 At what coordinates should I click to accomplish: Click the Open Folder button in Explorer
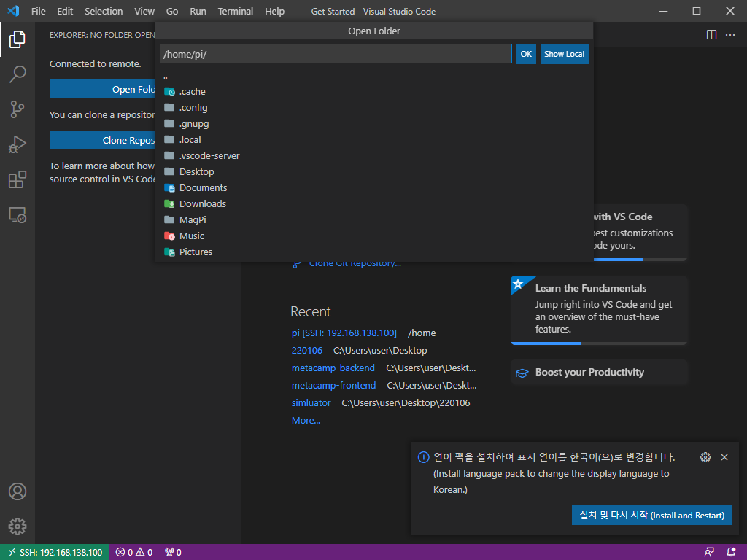[x=102, y=89]
